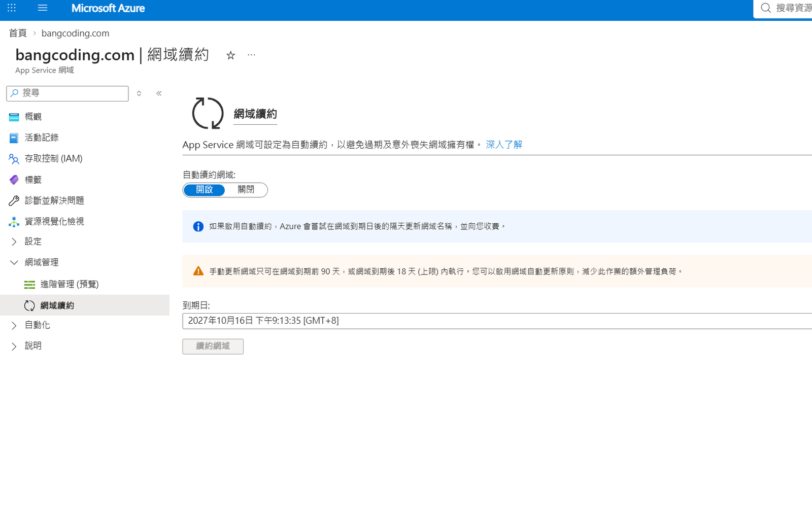Open 資源視覺化檢視 menu item
Screen dimensions: 812x515
[x=54, y=221]
